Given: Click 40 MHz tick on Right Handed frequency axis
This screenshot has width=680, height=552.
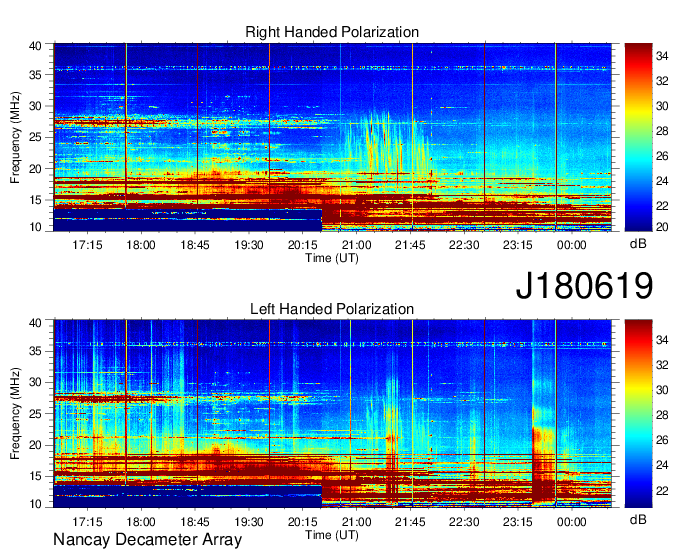Looking at the screenshot, I should coord(36,46).
